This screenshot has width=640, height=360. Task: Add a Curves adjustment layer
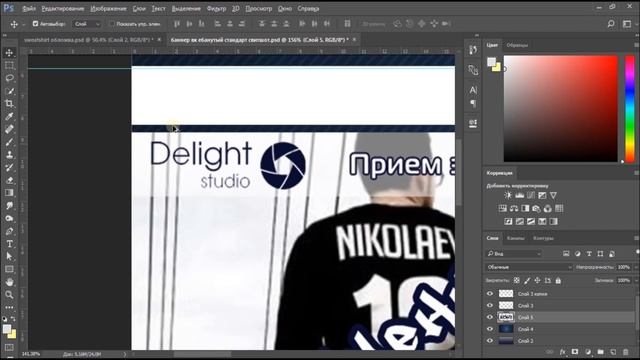(x=531, y=195)
